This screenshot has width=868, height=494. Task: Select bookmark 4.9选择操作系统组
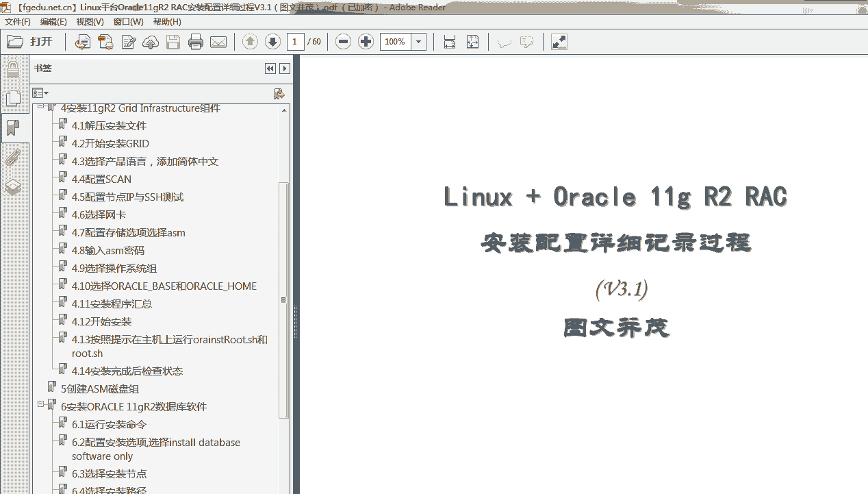point(114,269)
